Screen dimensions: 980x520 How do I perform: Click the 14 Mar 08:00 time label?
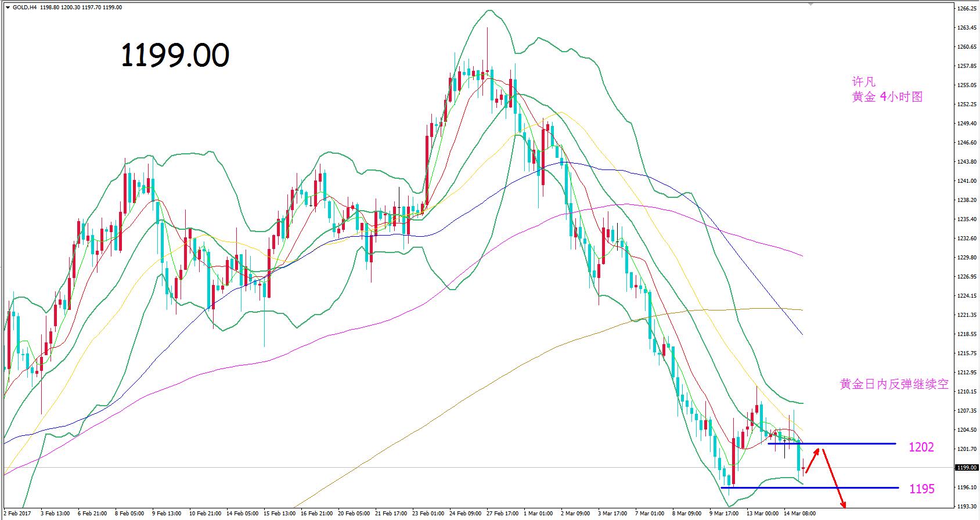click(x=799, y=514)
